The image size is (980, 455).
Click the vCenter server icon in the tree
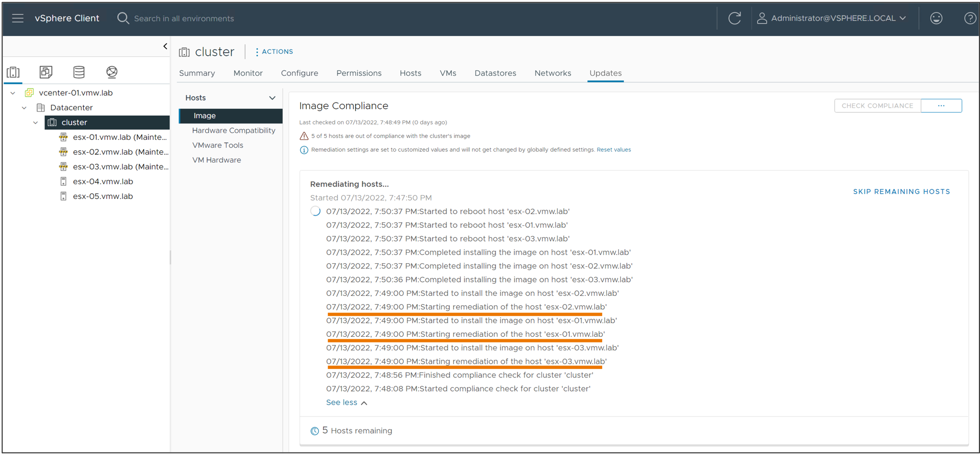29,92
